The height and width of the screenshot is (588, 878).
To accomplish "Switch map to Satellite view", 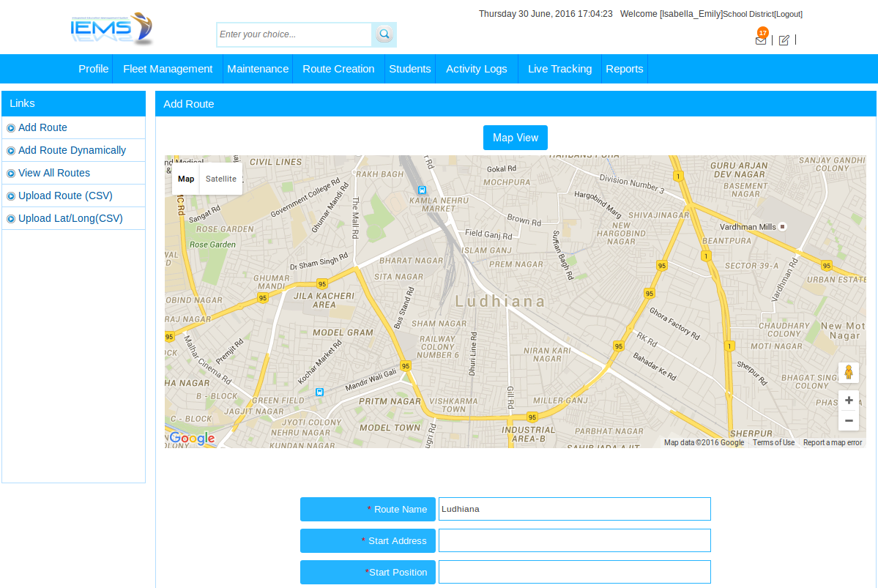I will [220, 179].
